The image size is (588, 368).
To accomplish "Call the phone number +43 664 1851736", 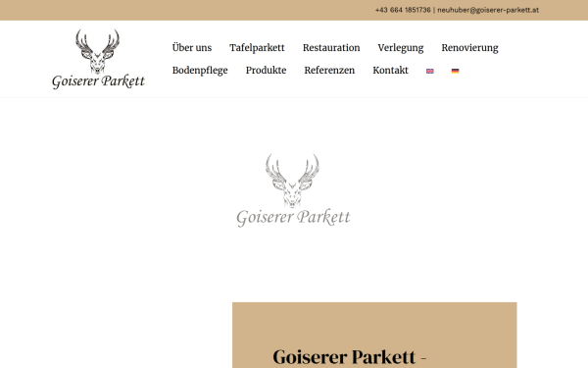I will (403, 10).
